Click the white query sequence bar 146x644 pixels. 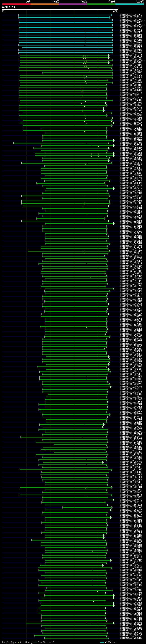pyautogui.click(x=60, y=10)
